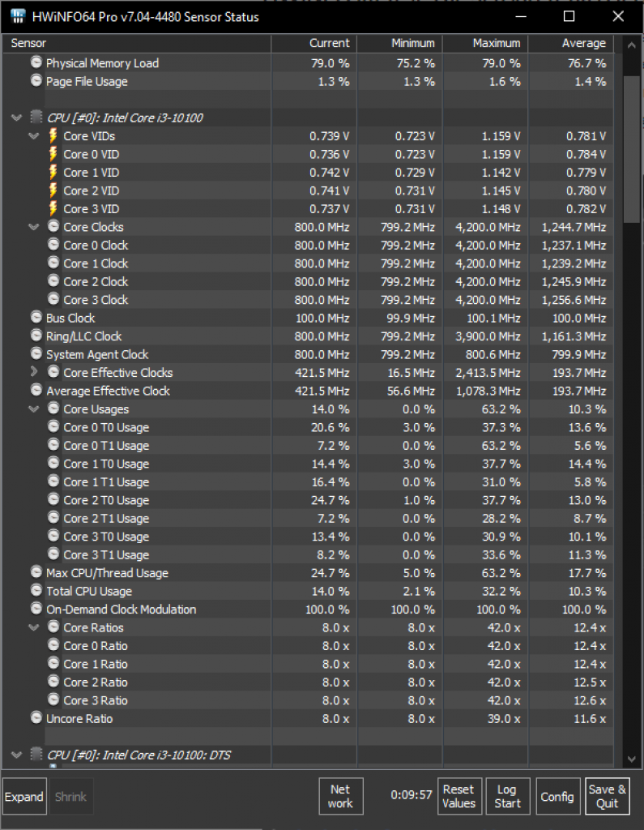Maximize the HWiNFO64 Sensor Status window
This screenshot has width=644, height=830.
point(569,16)
